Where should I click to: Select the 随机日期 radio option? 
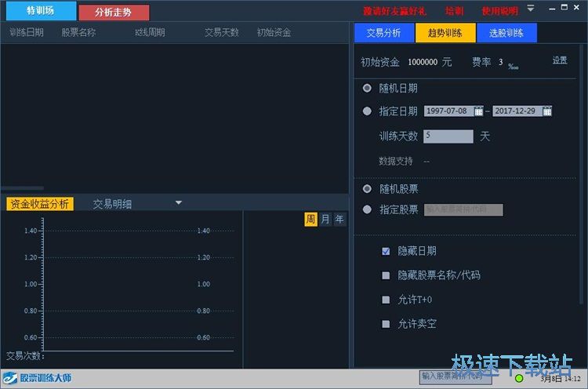click(x=367, y=88)
